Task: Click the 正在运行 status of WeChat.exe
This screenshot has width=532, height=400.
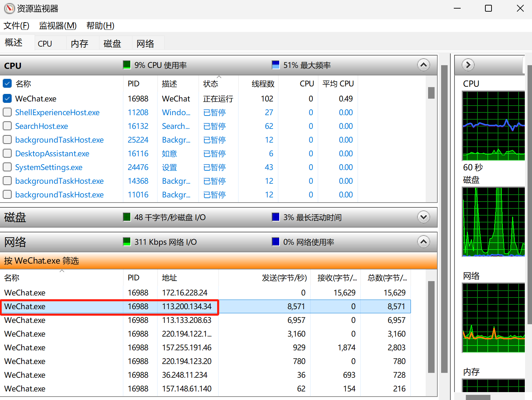Action: [218, 99]
